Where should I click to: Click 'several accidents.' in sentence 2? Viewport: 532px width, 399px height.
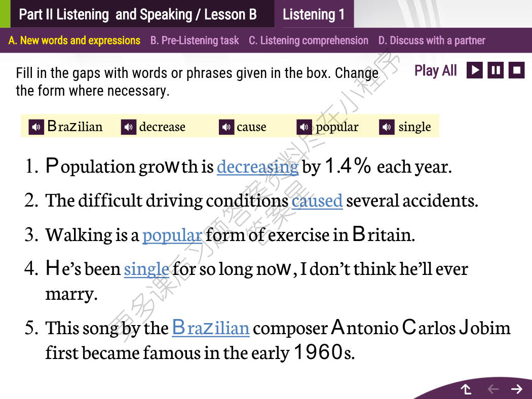coord(412,201)
